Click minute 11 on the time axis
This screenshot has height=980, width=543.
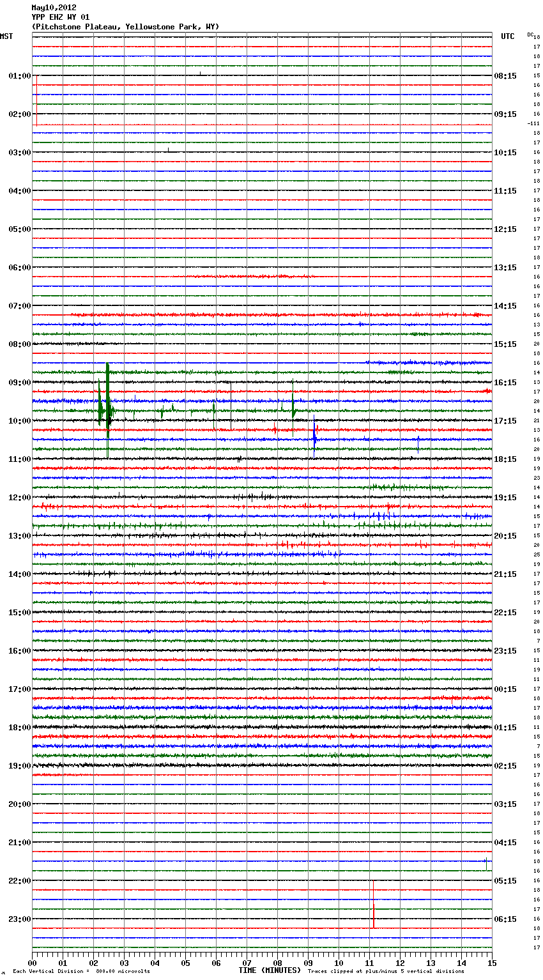click(369, 963)
